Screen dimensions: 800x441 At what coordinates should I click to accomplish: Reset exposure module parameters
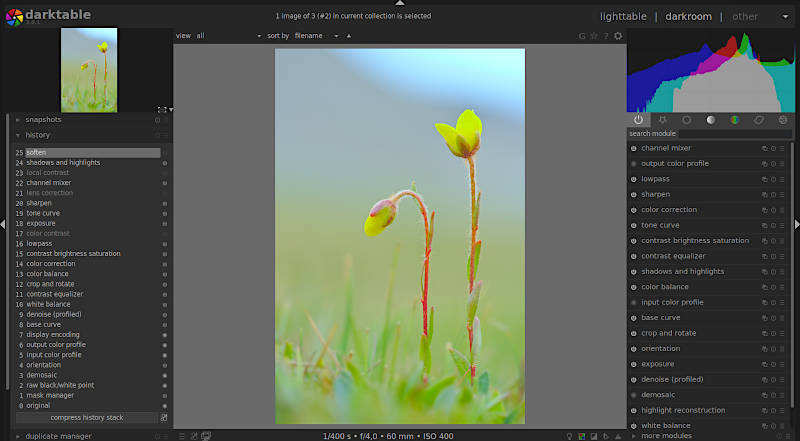click(773, 364)
